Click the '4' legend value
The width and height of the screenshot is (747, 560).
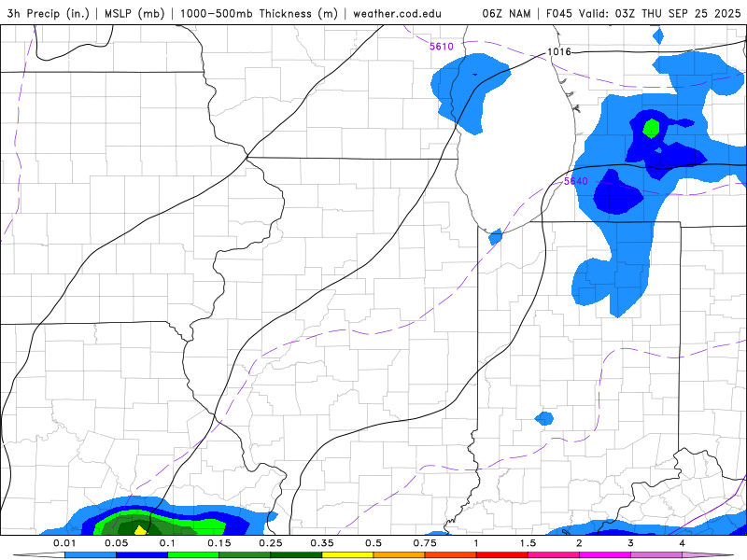pyautogui.click(x=683, y=543)
